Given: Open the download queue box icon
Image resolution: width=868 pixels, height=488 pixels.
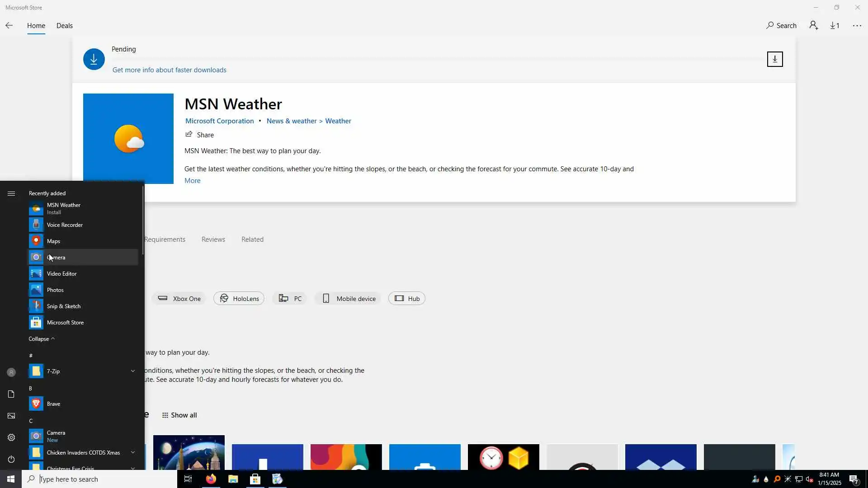Looking at the screenshot, I should 774,59.
